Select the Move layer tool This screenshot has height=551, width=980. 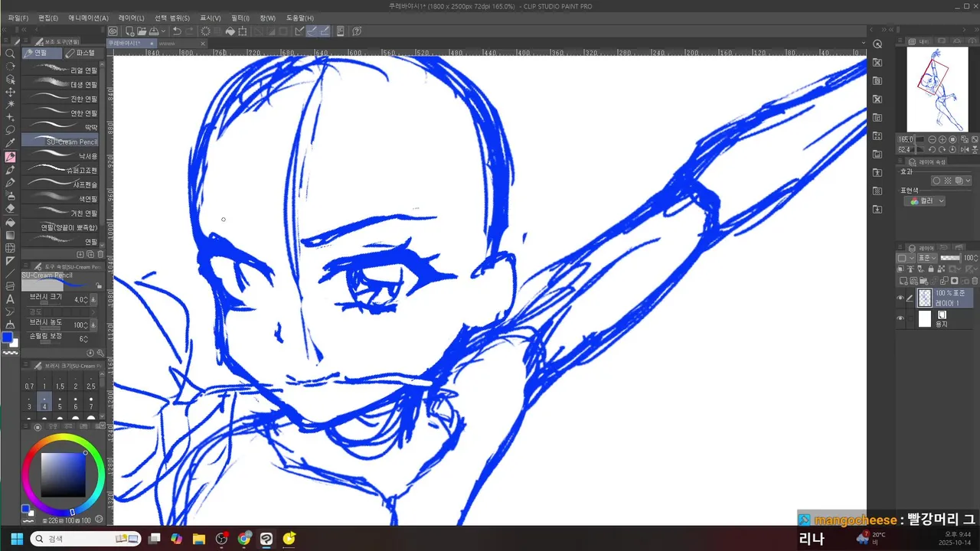(10, 92)
